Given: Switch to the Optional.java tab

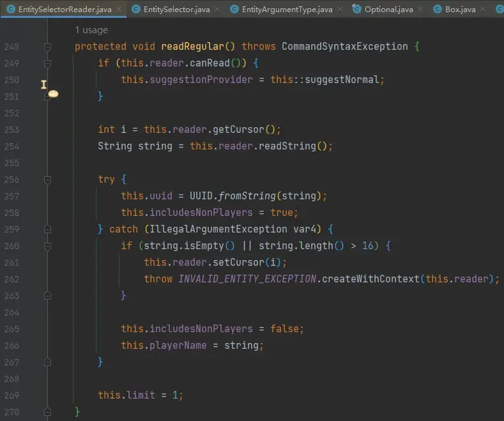Looking at the screenshot, I should (388, 10).
